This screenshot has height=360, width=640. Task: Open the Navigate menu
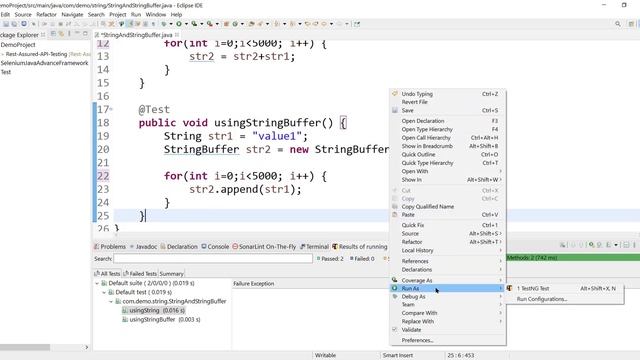click(72, 14)
